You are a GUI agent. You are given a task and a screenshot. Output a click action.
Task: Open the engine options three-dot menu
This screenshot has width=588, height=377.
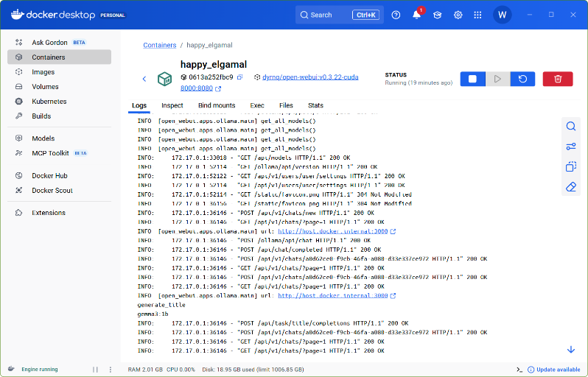point(109,369)
